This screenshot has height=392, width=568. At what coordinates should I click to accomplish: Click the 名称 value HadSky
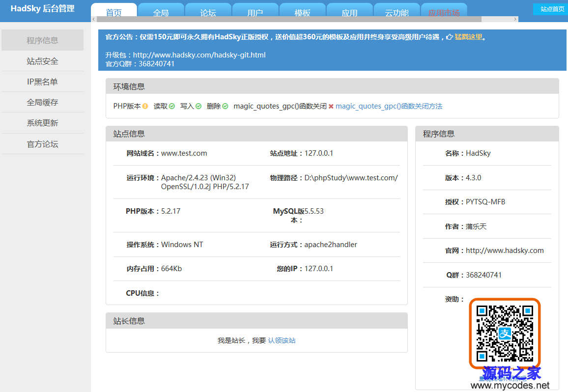(478, 153)
